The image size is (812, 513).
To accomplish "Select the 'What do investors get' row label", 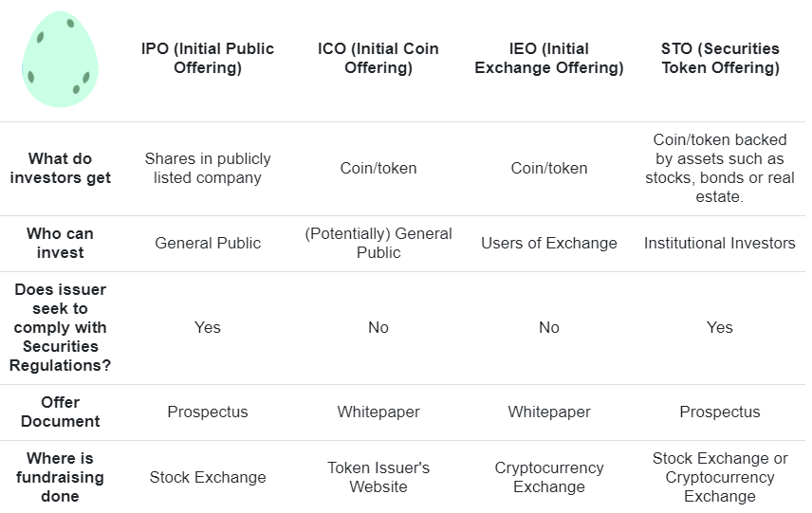I will pyautogui.click(x=60, y=168).
